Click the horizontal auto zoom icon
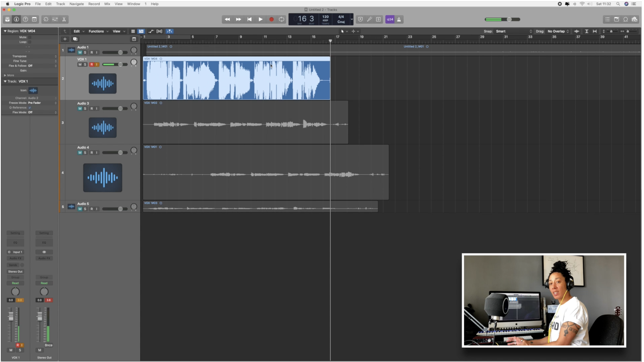644x362 pixels. click(595, 31)
